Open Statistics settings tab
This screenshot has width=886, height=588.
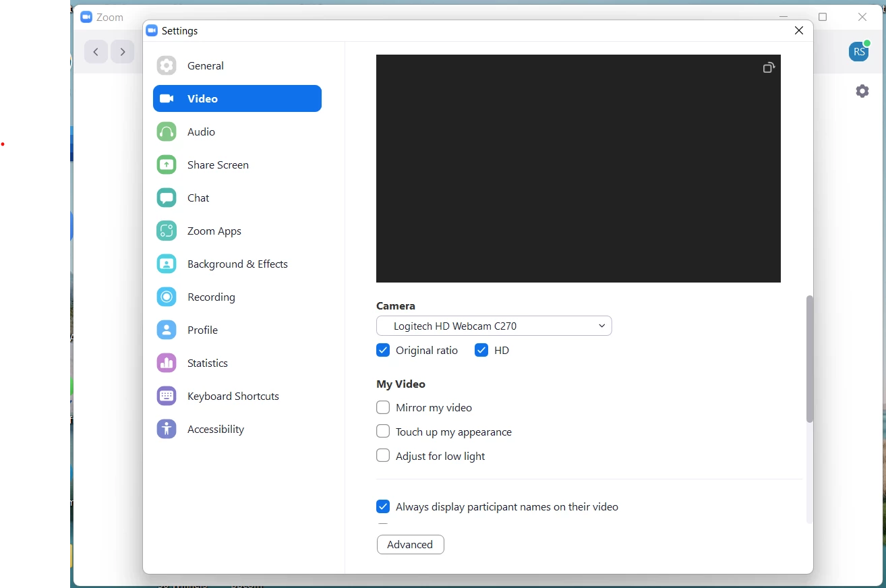(237, 363)
